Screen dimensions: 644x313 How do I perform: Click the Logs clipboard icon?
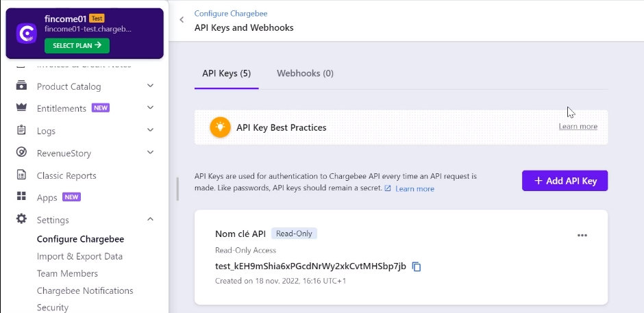point(21,130)
